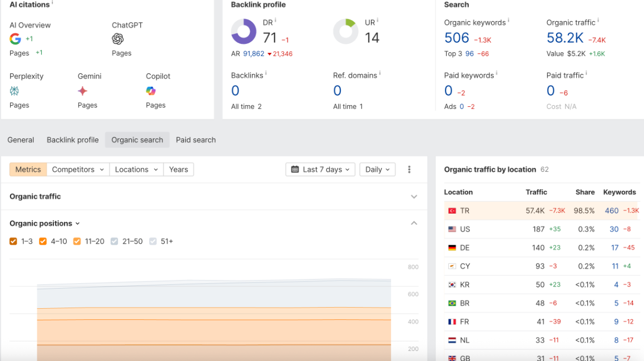Open the Competitors dropdown button
This screenshot has height=361, width=644.
click(x=78, y=170)
